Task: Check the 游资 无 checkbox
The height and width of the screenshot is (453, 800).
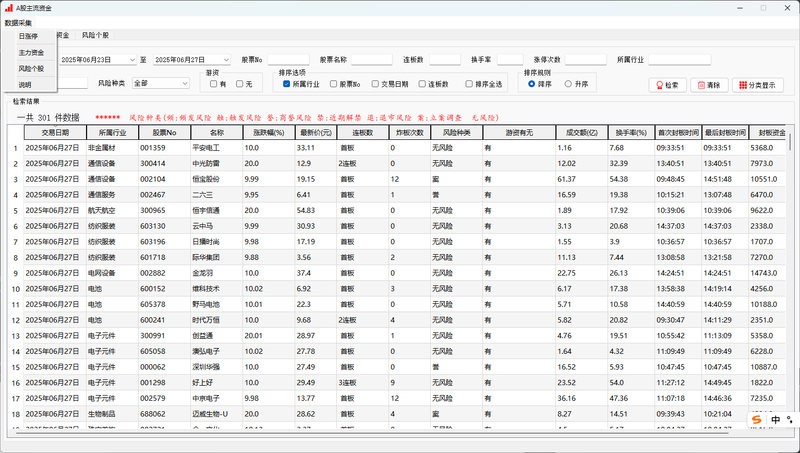Action: click(240, 84)
